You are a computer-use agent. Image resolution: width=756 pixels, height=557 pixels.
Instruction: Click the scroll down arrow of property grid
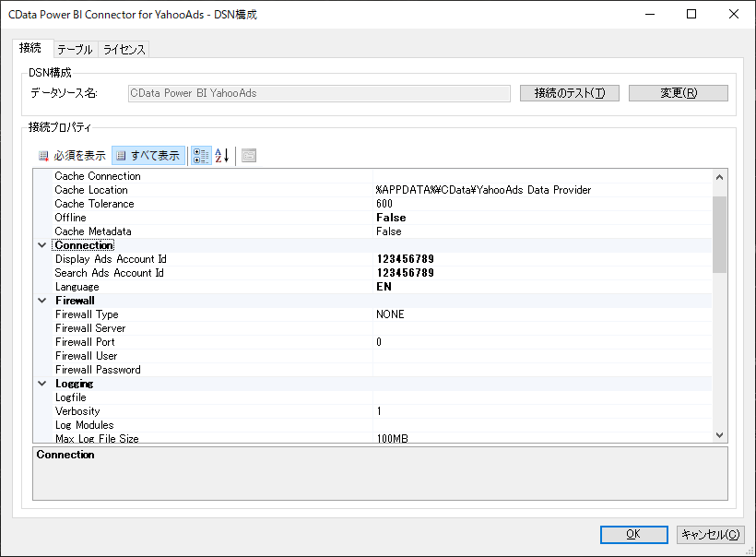pyautogui.click(x=719, y=435)
